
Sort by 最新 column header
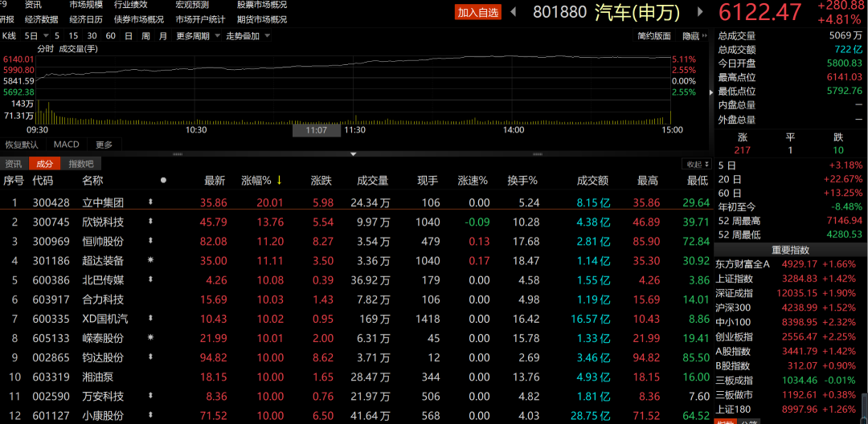pos(215,180)
